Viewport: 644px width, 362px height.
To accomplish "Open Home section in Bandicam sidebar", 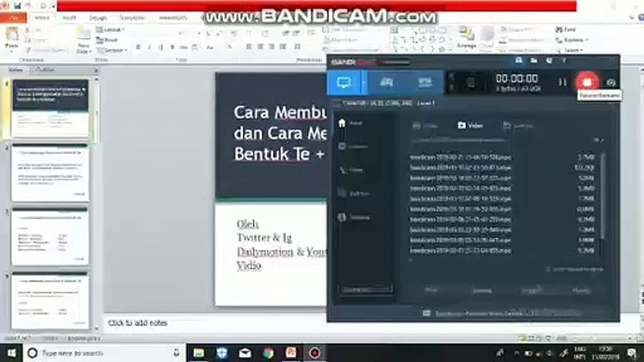I will 350,123.
